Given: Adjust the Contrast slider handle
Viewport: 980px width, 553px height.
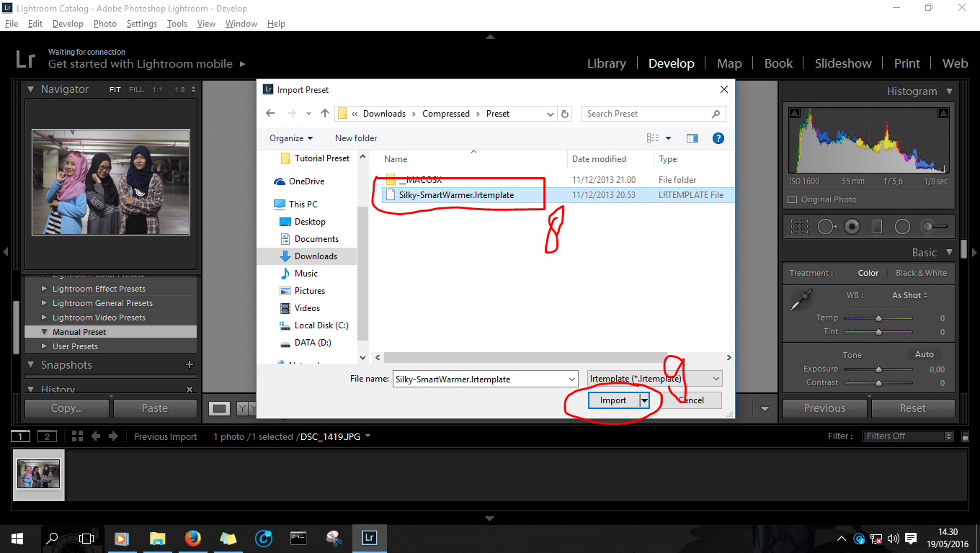Looking at the screenshot, I should 878,383.
